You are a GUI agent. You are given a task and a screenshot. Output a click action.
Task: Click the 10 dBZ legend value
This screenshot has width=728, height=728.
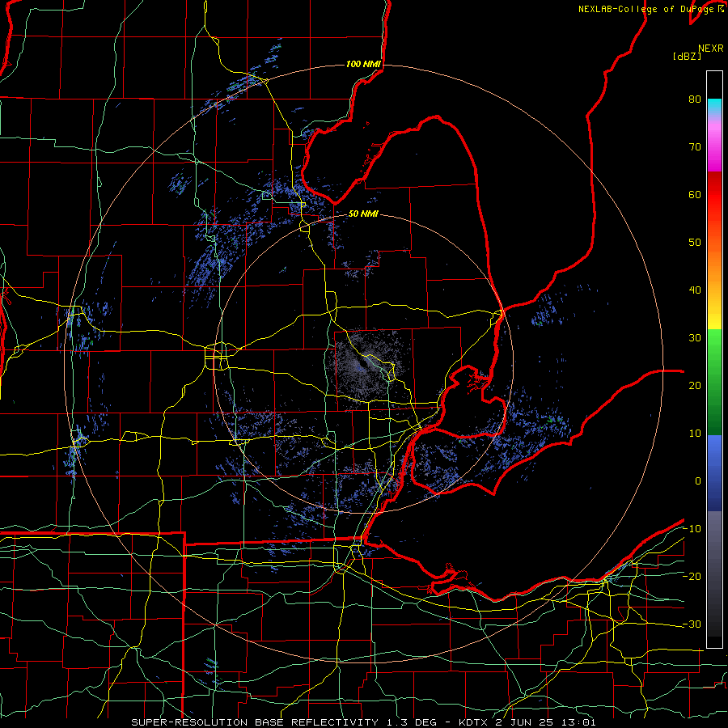[x=695, y=434]
